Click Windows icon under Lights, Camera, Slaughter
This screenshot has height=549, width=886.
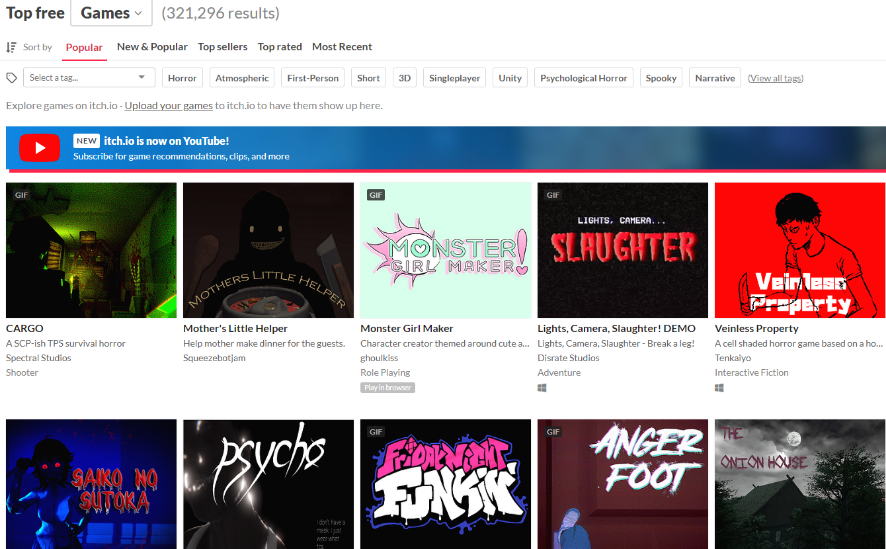point(542,388)
